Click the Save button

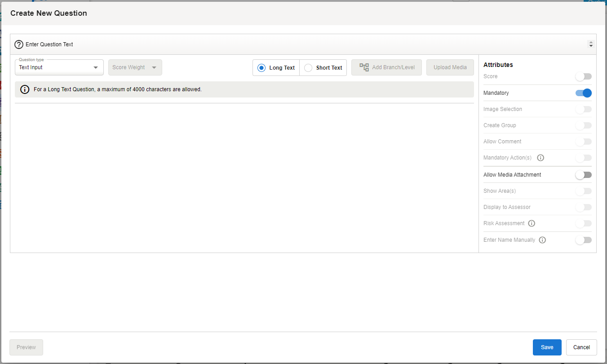[547, 347]
